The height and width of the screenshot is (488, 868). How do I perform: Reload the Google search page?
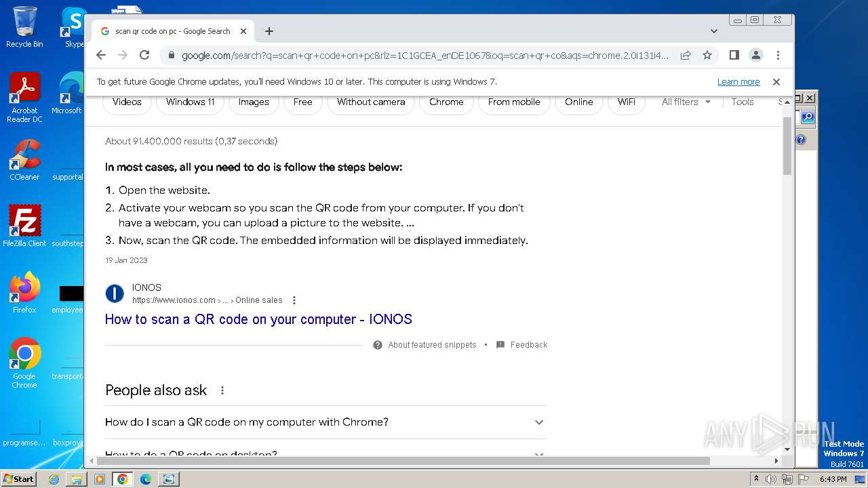144,55
